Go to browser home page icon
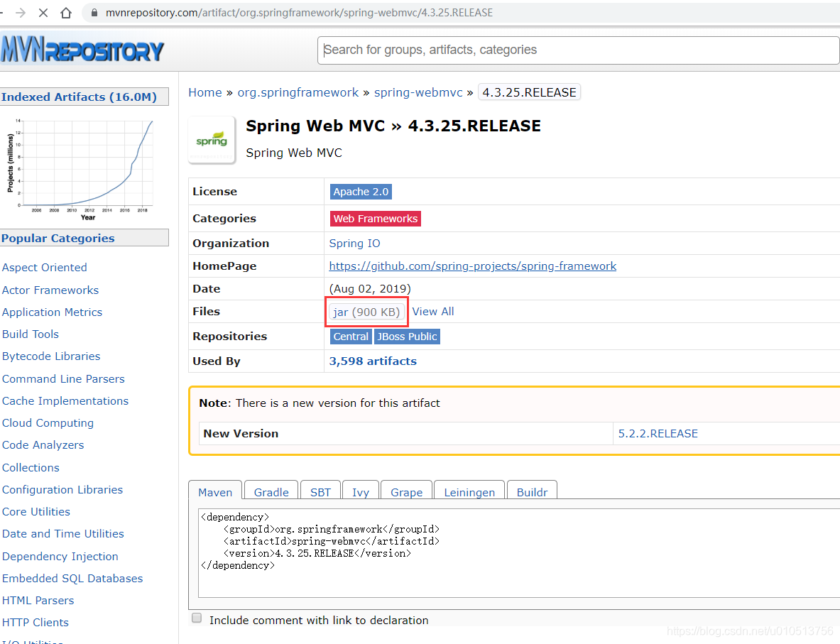 point(66,13)
